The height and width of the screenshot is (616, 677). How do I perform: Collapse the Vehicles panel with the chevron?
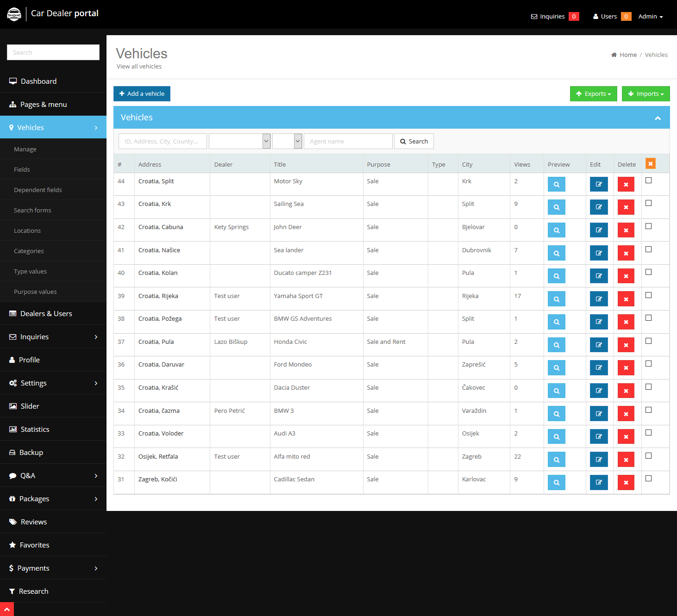coord(658,118)
